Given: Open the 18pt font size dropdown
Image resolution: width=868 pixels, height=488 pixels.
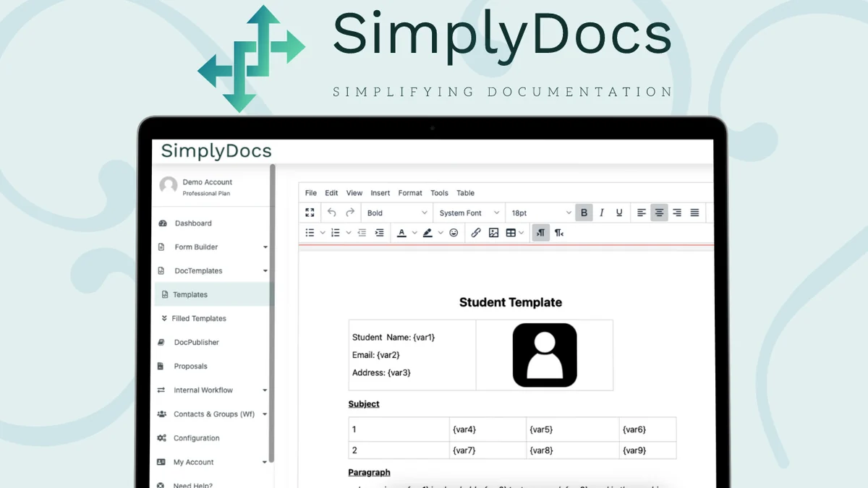Looking at the screenshot, I should 540,213.
